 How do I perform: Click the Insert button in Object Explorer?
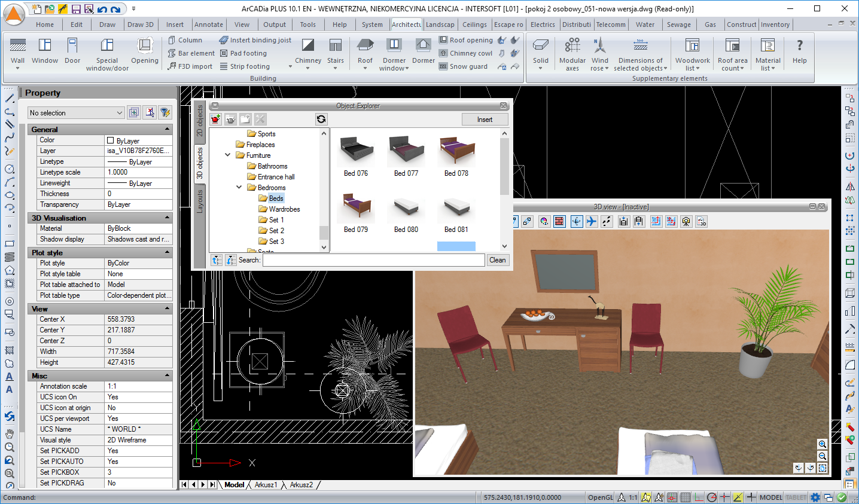(485, 120)
